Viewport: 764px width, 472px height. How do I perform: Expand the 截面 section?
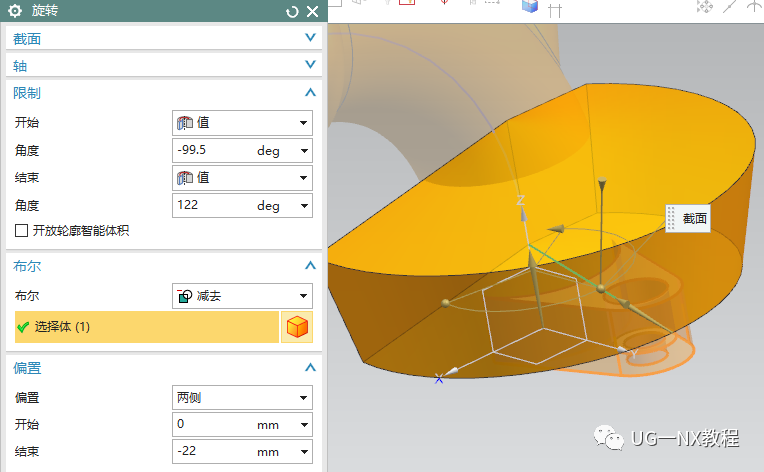tap(310, 38)
